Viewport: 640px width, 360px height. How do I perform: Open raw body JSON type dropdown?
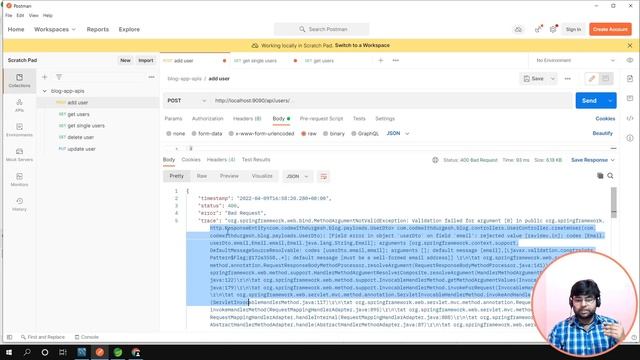point(398,133)
